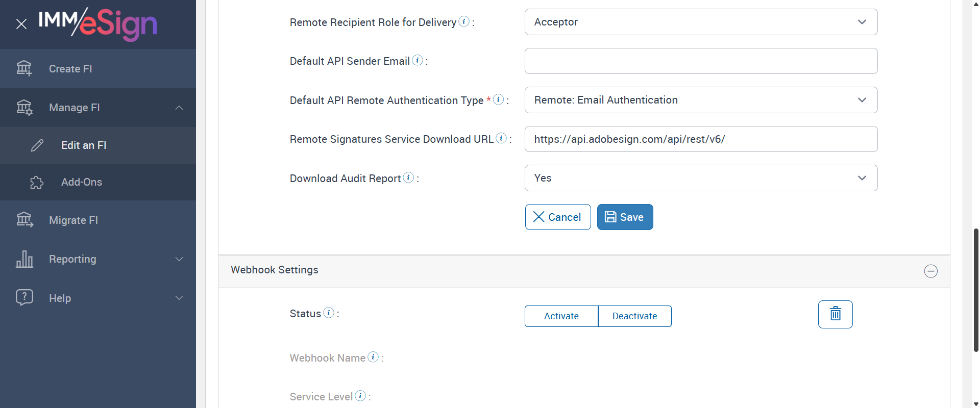Click the Default API Sender Email field
The width and height of the screenshot is (980, 408).
[701, 61]
